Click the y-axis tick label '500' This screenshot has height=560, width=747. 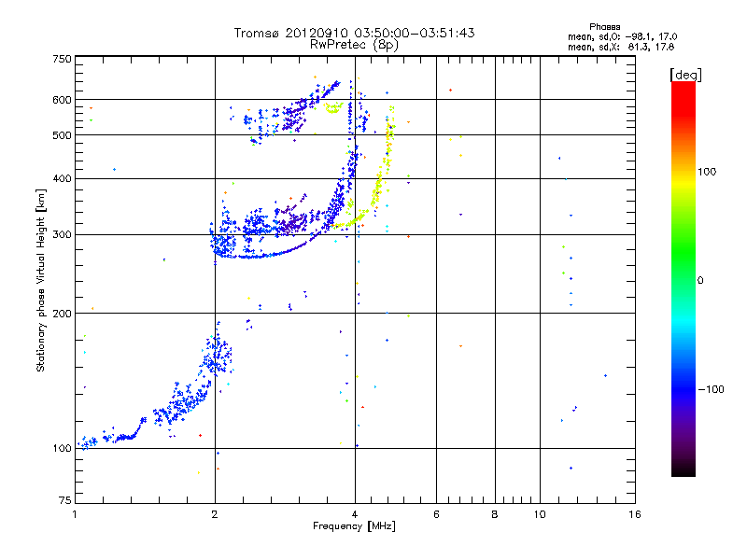(63, 135)
